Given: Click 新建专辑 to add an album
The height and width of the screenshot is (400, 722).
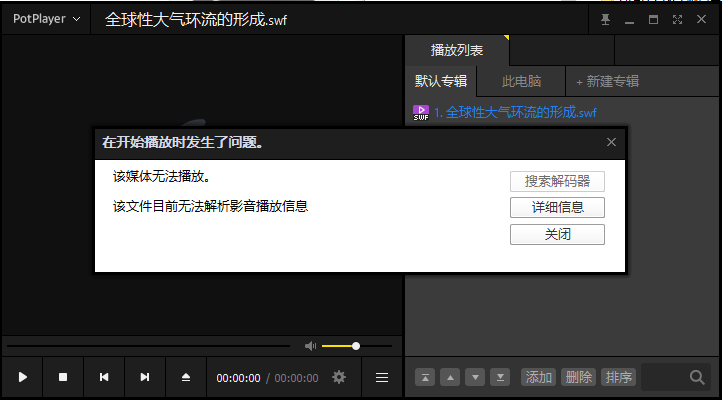Looking at the screenshot, I should [607, 81].
